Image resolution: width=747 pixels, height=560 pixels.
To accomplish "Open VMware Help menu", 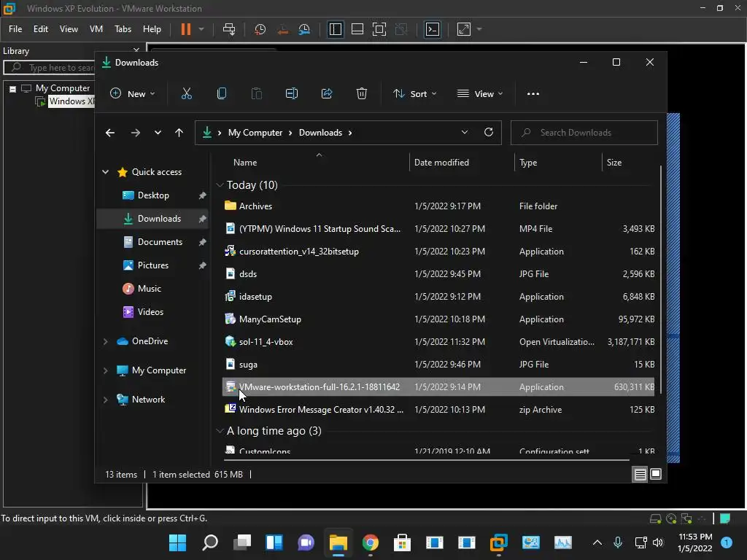I will point(152,29).
